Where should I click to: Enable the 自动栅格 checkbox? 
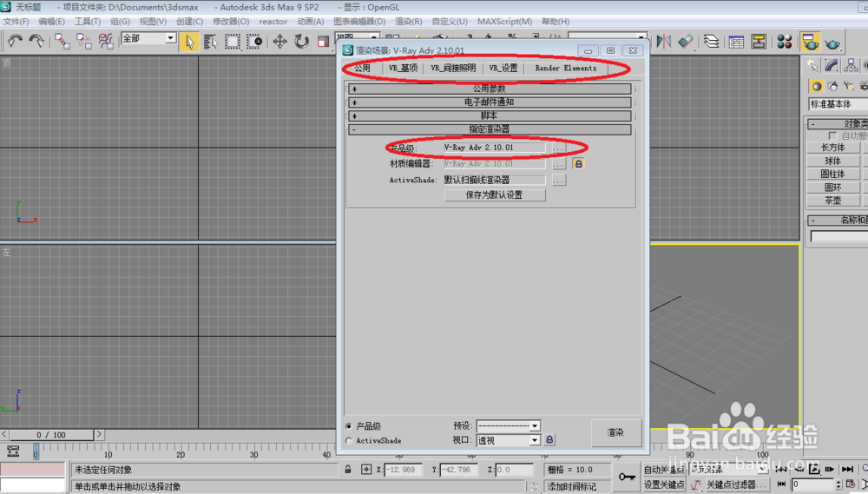click(x=832, y=135)
